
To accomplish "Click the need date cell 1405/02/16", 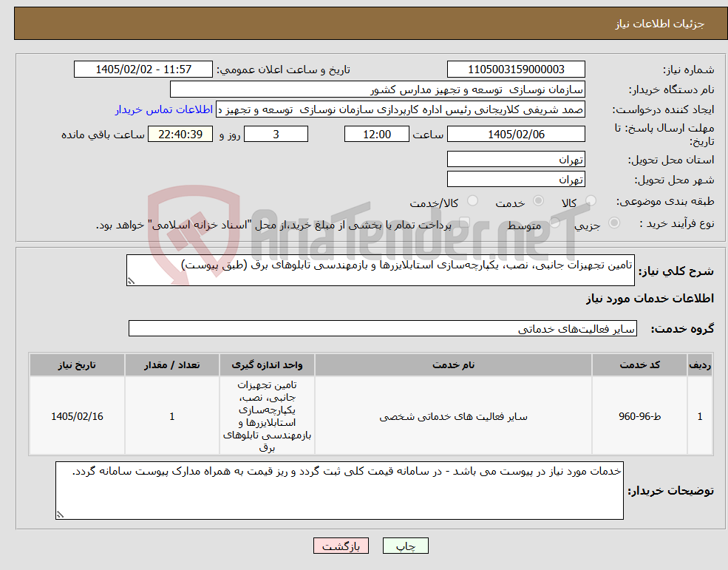I will click(77, 416).
